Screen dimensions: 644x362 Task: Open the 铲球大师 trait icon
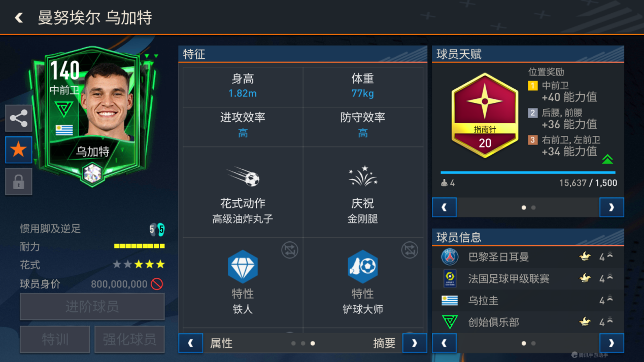[x=362, y=267]
